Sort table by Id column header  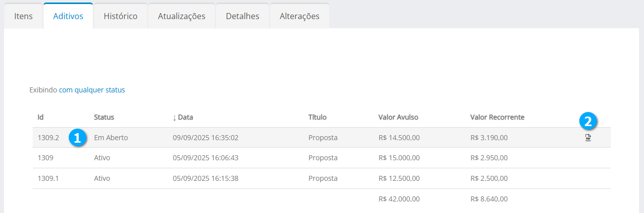[41, 117]
